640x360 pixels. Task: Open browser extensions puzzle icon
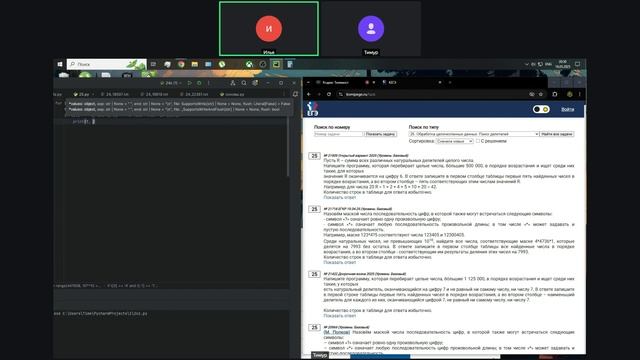(x=555, y=94)
